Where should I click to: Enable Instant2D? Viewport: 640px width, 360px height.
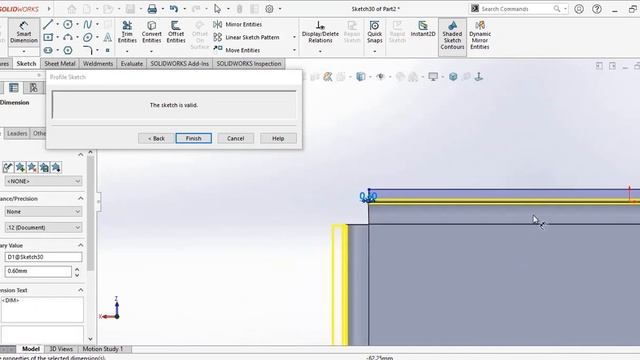423,29
